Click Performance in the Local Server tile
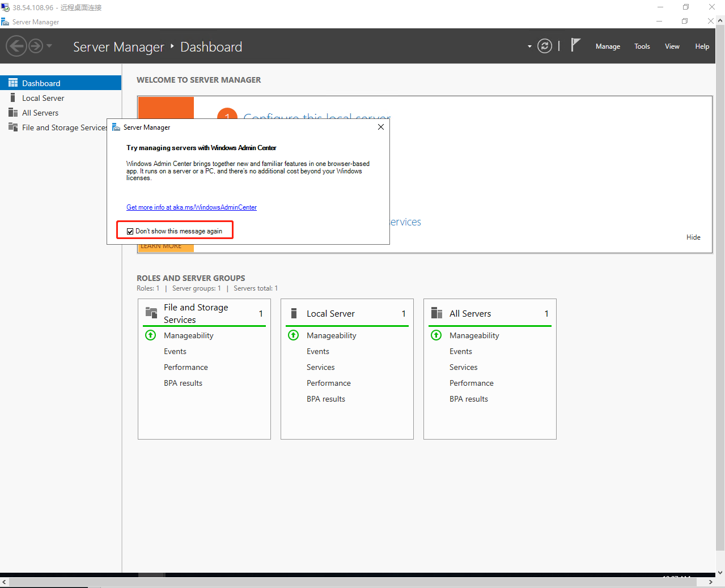This screenshot has height=588, width=725. coord(329,383)
